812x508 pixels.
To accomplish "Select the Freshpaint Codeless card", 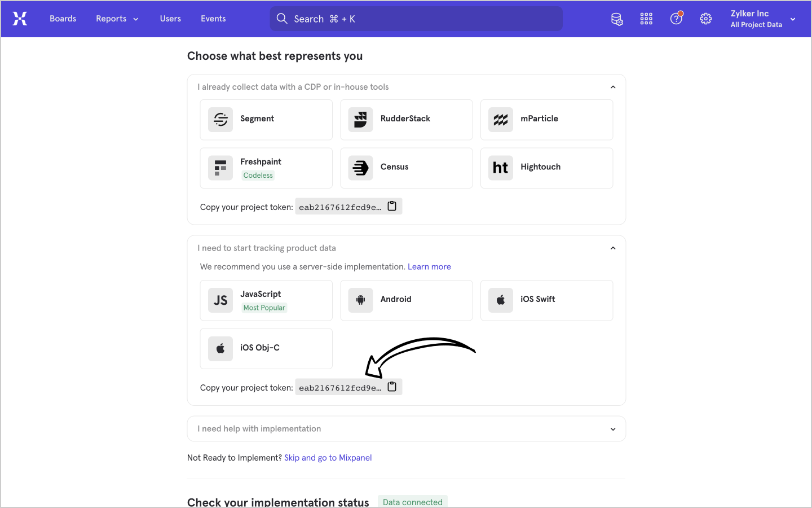I will tap(266, 168).
